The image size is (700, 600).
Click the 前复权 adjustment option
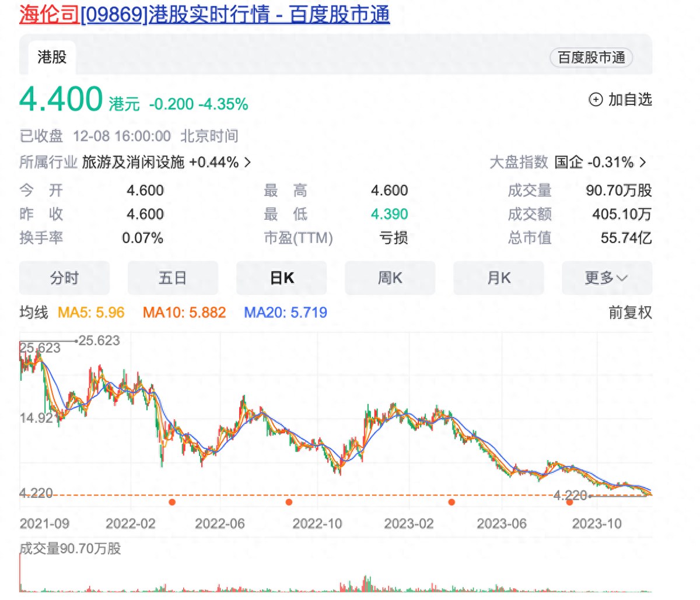tap(630, 313)
